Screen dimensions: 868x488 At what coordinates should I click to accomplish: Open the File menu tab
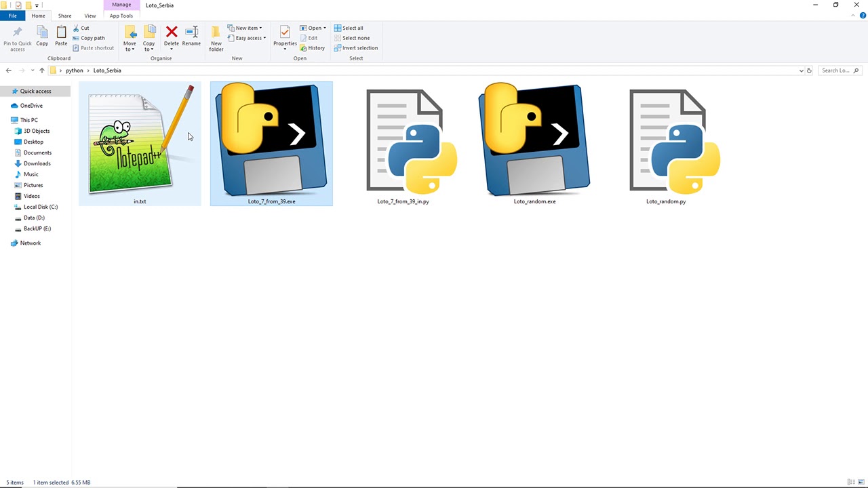click(13, 16)
